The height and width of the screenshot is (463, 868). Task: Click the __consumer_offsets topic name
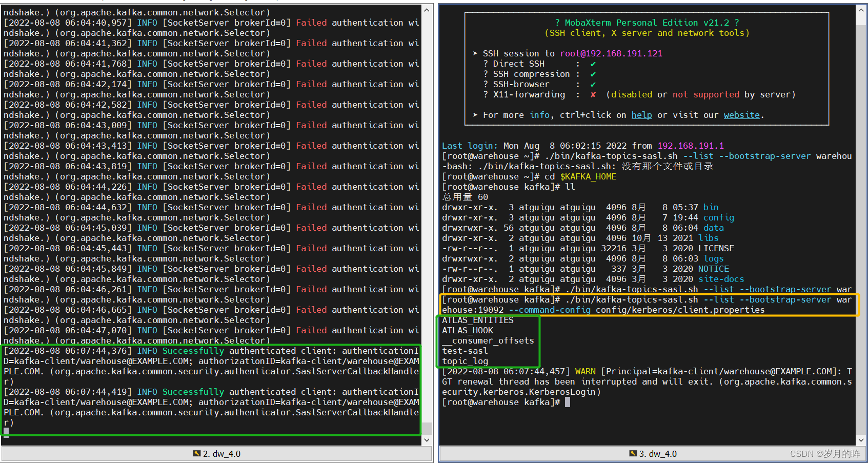tap(488, 340)
